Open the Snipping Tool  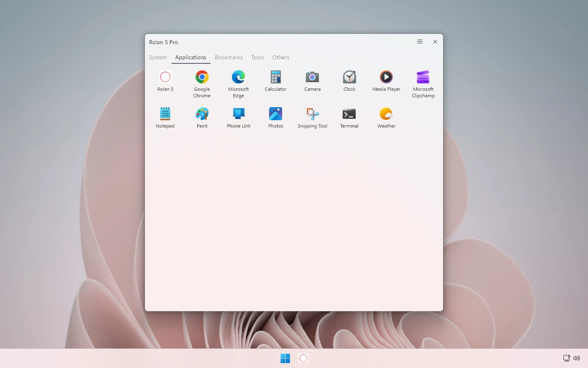tap(312, 117)
